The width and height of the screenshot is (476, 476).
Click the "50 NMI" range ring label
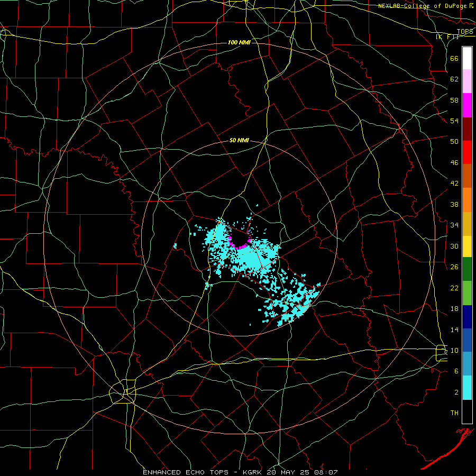pyautogui.click(x=239, y=140)
